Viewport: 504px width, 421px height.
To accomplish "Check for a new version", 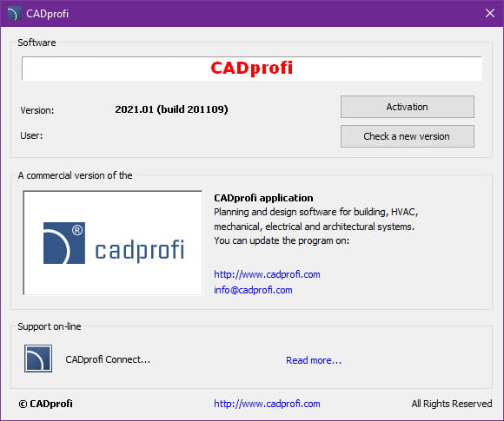I will pyautogui.click(x=408, y=136).
